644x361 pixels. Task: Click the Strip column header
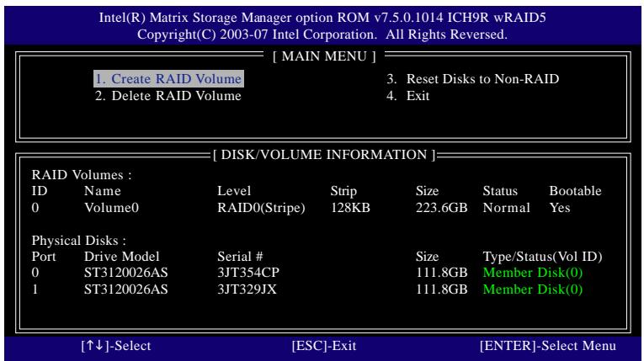(343, 191)
